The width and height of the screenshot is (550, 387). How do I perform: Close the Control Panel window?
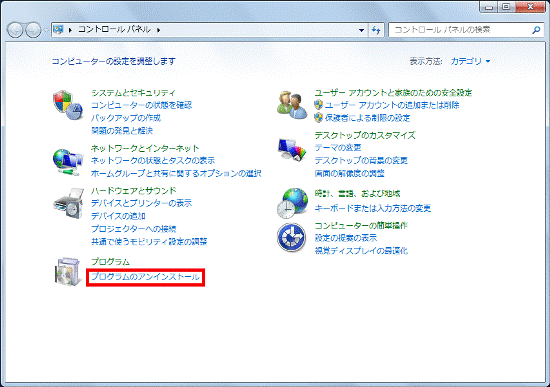[530, 7]
